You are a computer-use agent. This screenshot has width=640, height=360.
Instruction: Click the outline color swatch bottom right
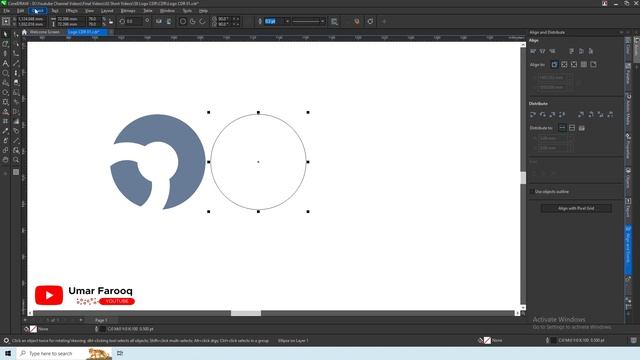click(553, 340)
